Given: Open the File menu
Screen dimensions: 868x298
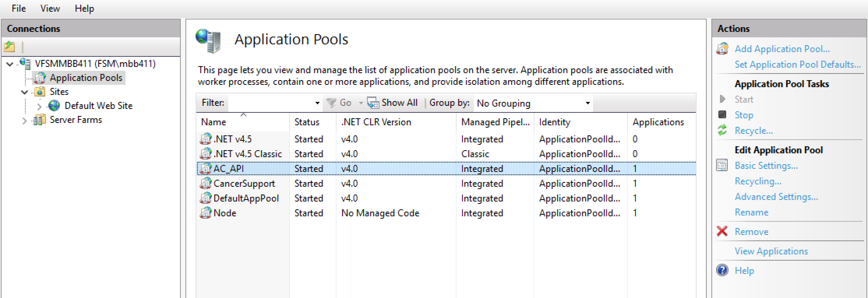Looking at the screenshot, I should (19, 9).
